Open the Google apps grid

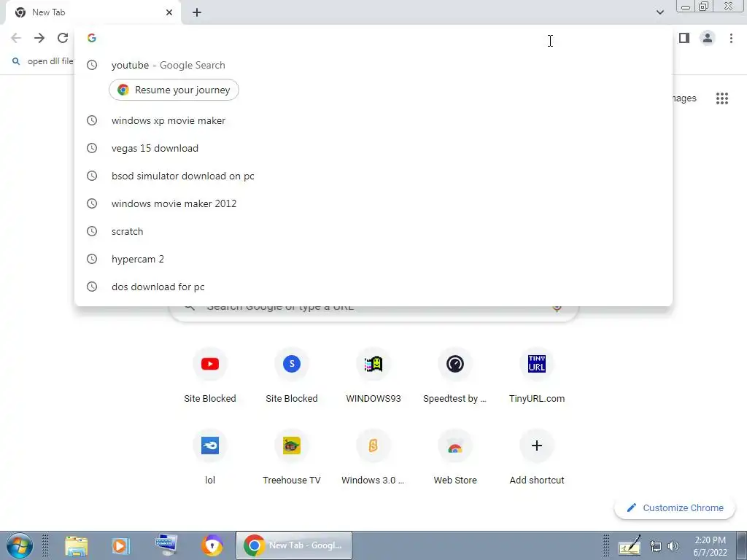pyautogui.click(x=721, y=98)
